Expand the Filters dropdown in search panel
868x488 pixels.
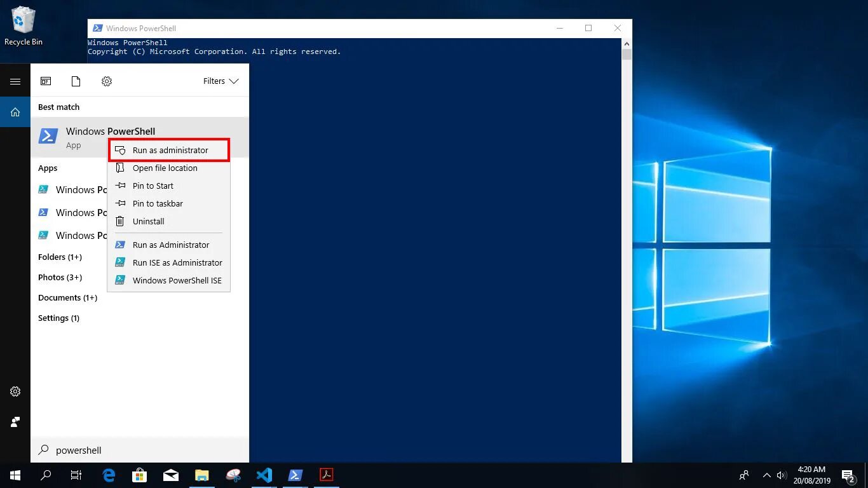pyautogui.click(x=220, y=81)
